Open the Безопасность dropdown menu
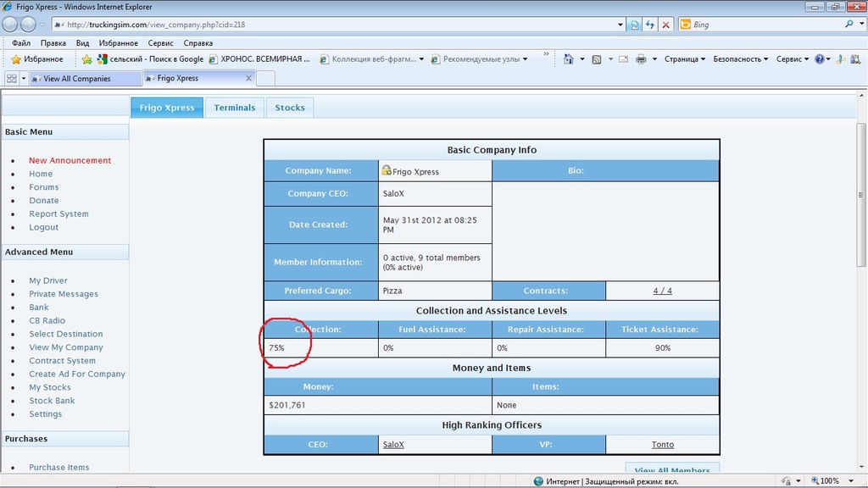The width and height of the screenshot is (868, 488). pyautogui.click(x=740, y=59)
